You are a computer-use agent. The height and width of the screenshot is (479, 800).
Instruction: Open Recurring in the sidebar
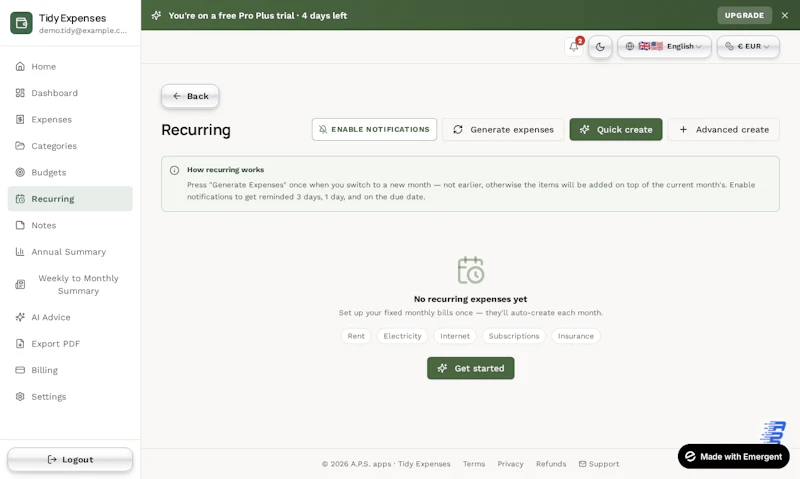coord(70,199)
